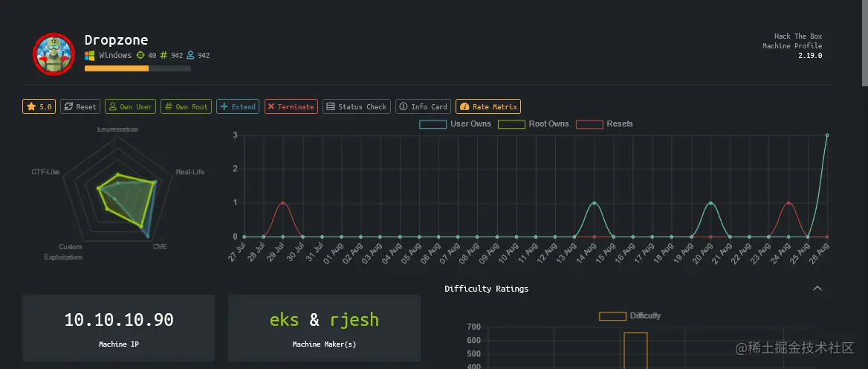The image size is (868, 369).
Task: Click the list icon on Status Check
Action: (331, 106)
